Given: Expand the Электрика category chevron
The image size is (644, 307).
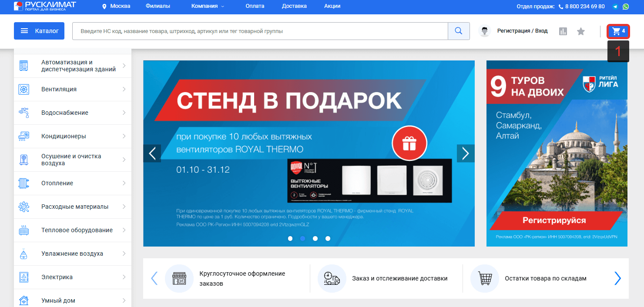Looking at the screenshot, I should [x=124, y=277].
